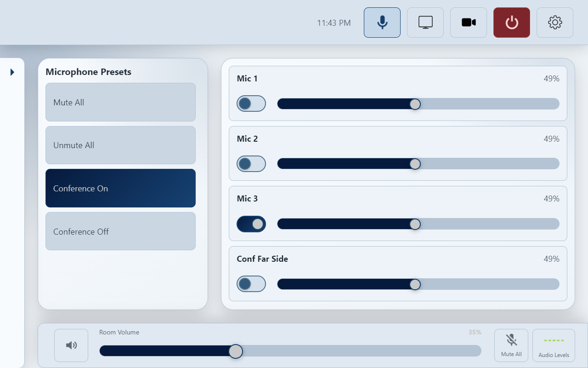
Task: Open the microphone page from the top bar
Action: pyautogui.click(x=382, y=23)
